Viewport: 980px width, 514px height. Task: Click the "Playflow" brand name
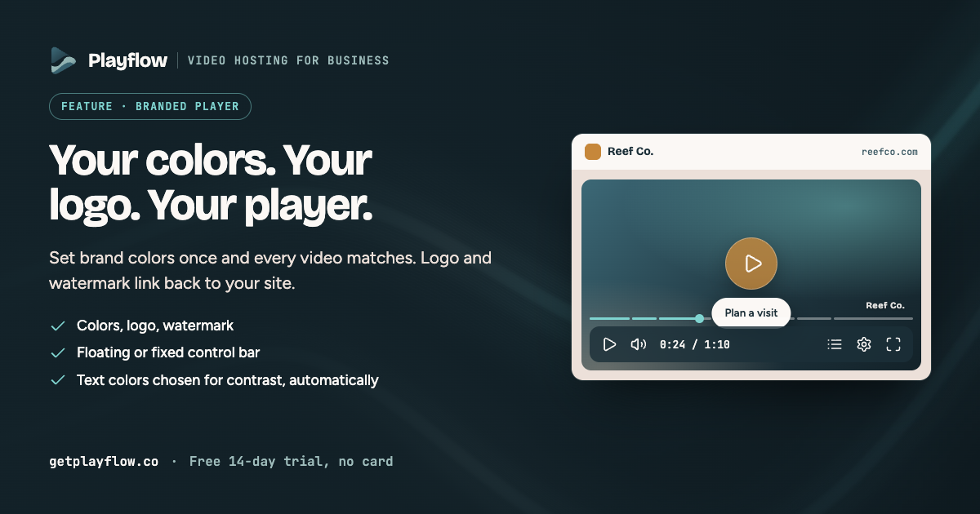pos(128,60)
